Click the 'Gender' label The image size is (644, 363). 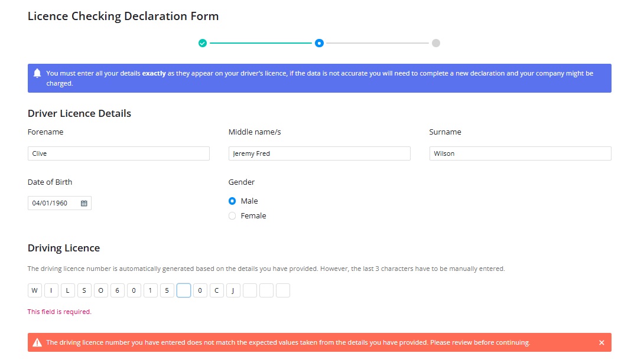click(242, 182)
